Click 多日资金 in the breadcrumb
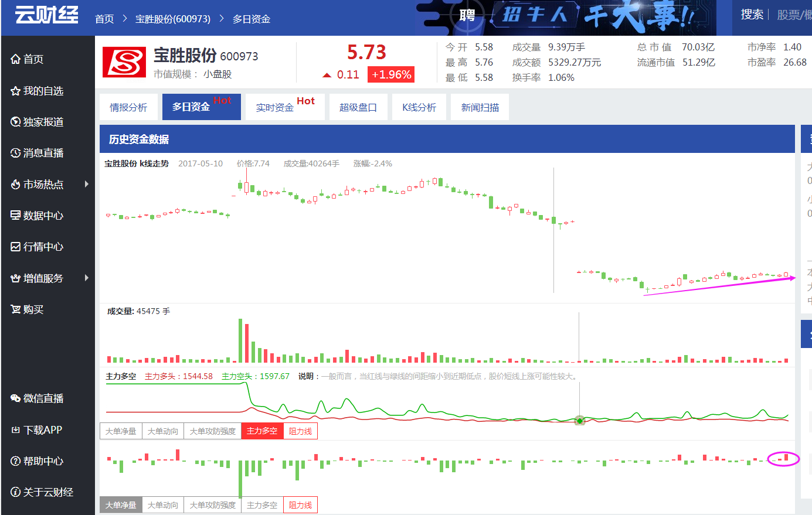 (252, 19)
